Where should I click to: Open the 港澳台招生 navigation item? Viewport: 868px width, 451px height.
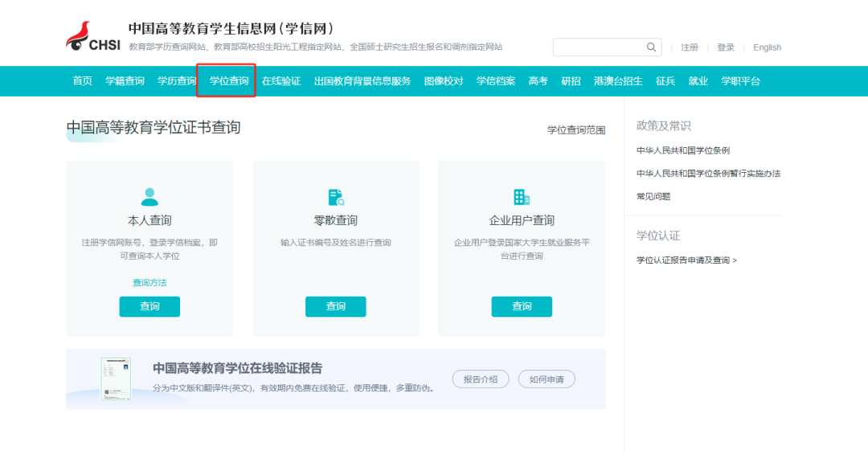(618, 81)
